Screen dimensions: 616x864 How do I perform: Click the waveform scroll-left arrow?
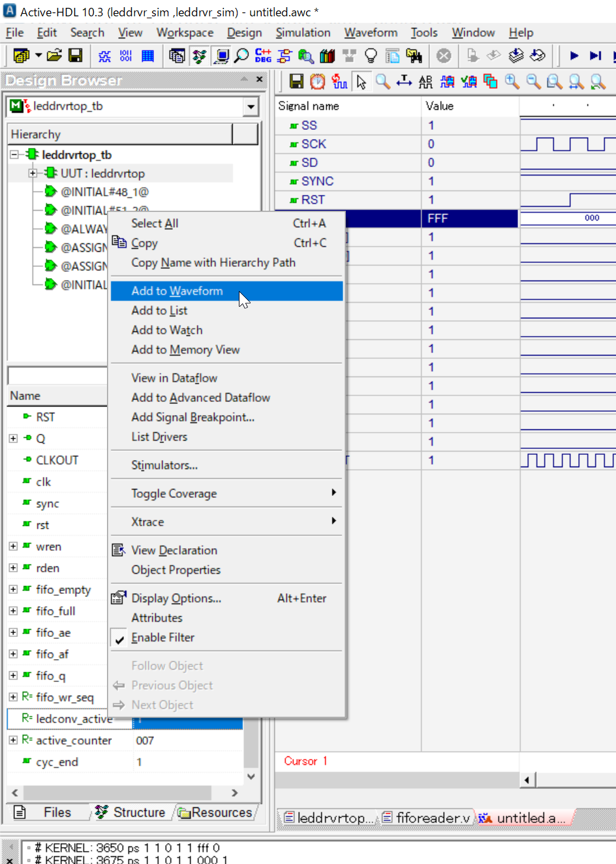[528, 780]
